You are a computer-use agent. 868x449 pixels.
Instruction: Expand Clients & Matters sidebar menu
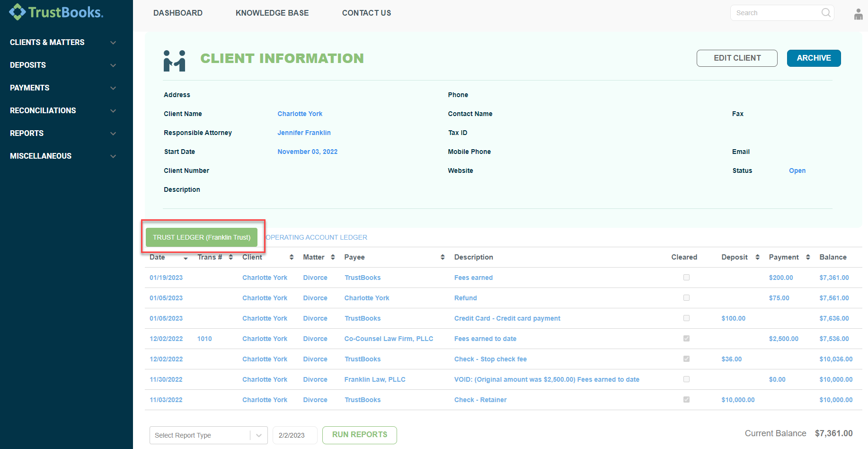(x=63, y=43)
